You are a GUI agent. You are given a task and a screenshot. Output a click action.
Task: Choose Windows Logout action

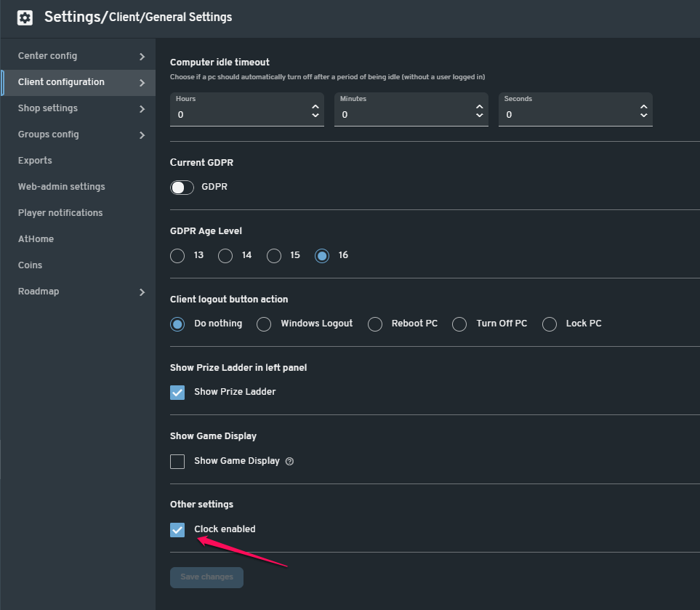click(264, 324)
